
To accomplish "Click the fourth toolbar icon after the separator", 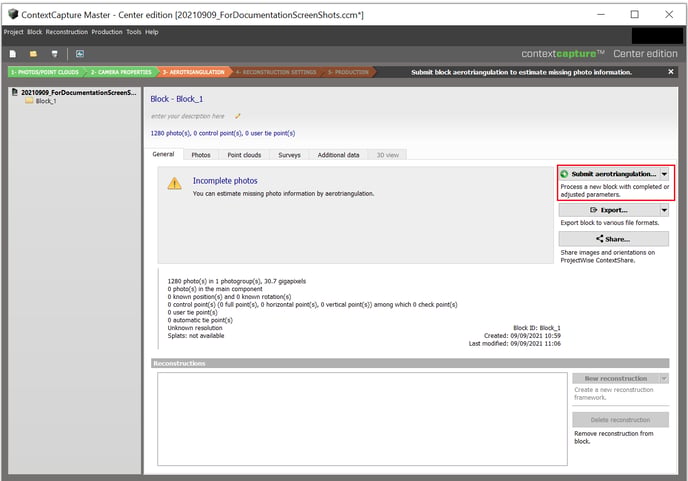I will [79, 53].
